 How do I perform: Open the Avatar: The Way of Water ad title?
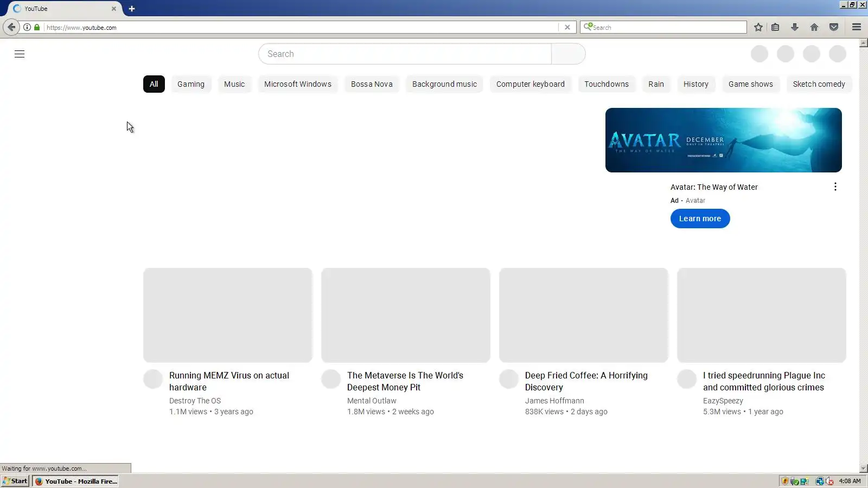click(x=714, y=187)
